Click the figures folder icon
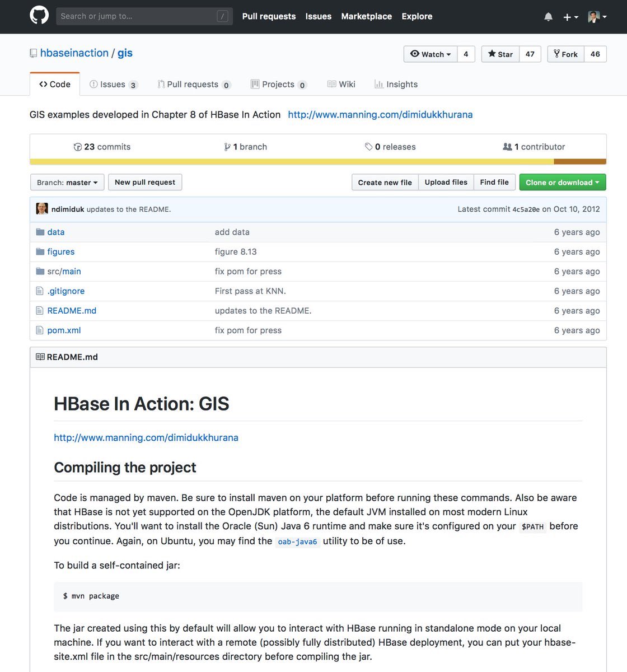 [x=40, y=251]
